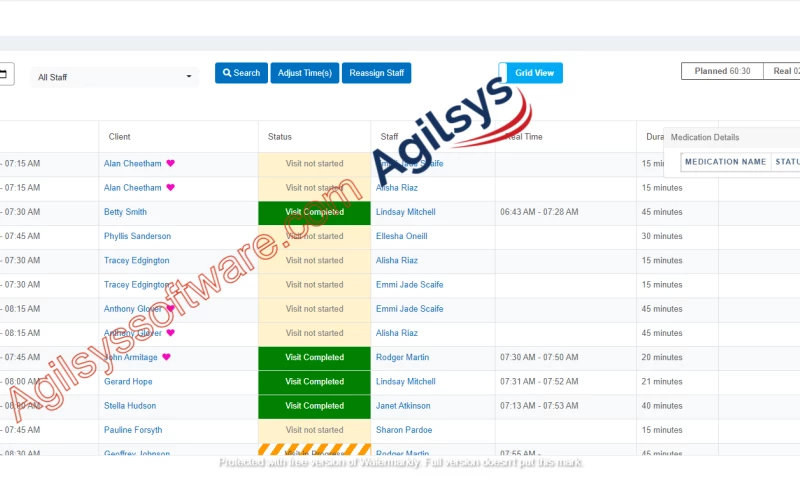Open staff Ellesha Oneill
The image size is (800, 480).
(402, 236)
